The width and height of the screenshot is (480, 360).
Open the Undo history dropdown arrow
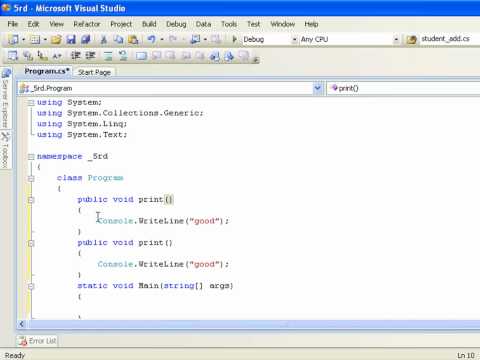162,40
